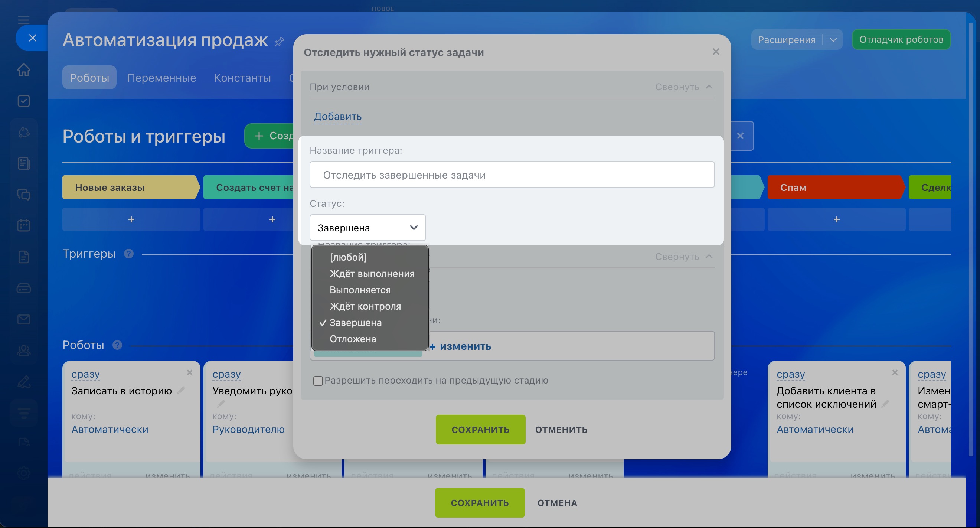This screenshot has height=528, width=980.
Task: Remove the Записать в историю robot
Action: (x=189, y=372)
